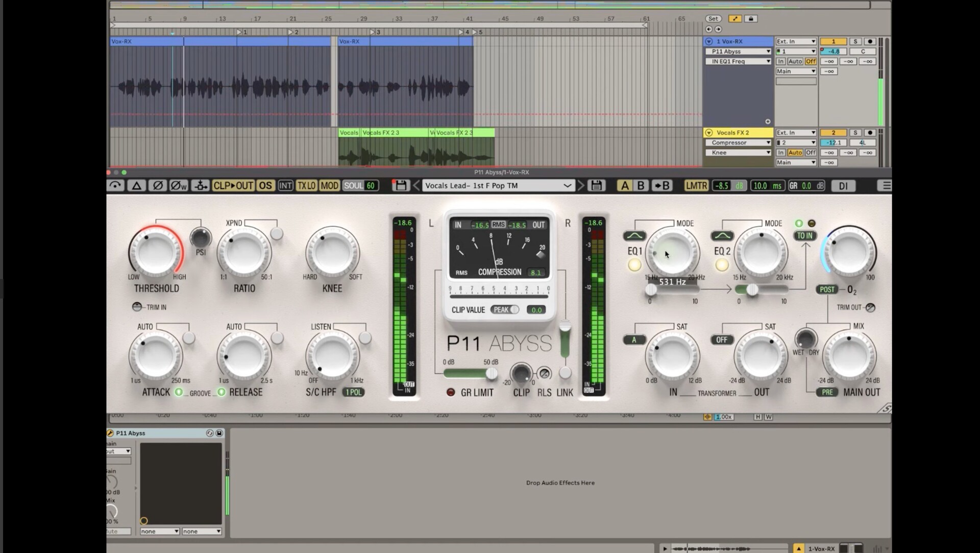This screenshot has width=980, height=553.
Task: Click the Vox-RX track volume field -4.8
Action: (834, 52)
